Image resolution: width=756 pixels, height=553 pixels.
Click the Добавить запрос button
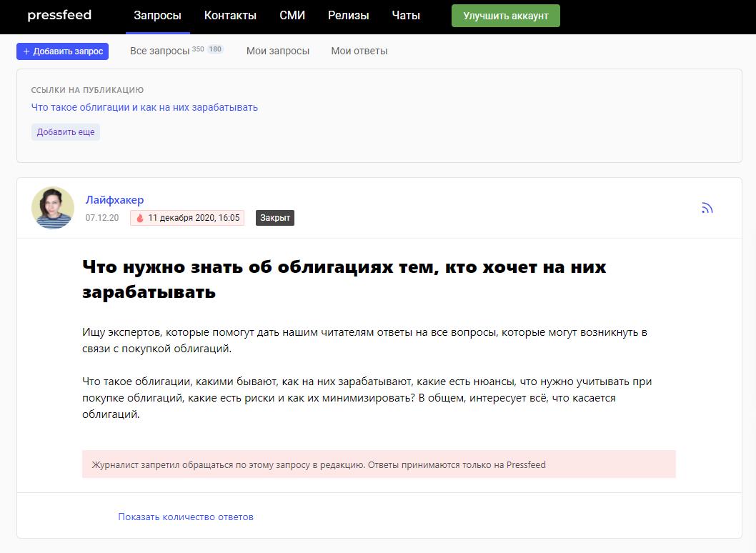pyautogui.click(x=62, y=51)
